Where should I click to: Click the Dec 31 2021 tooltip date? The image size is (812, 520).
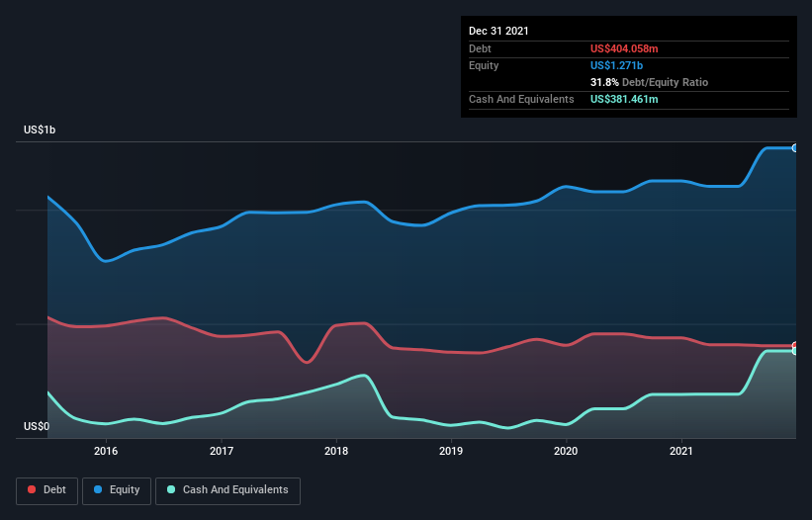pyautogui.click(x=498, y=31)
